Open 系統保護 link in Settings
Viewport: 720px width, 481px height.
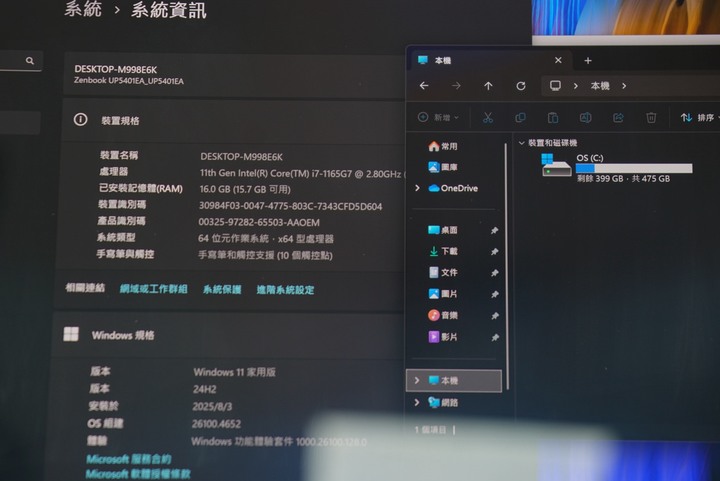[x=222, y=289]
